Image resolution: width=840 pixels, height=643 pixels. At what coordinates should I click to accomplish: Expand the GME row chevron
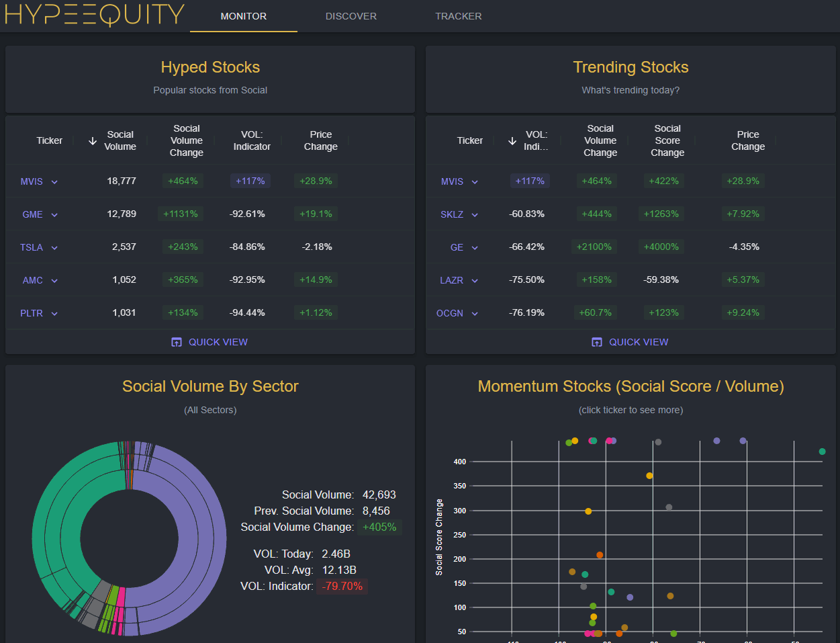54,215
